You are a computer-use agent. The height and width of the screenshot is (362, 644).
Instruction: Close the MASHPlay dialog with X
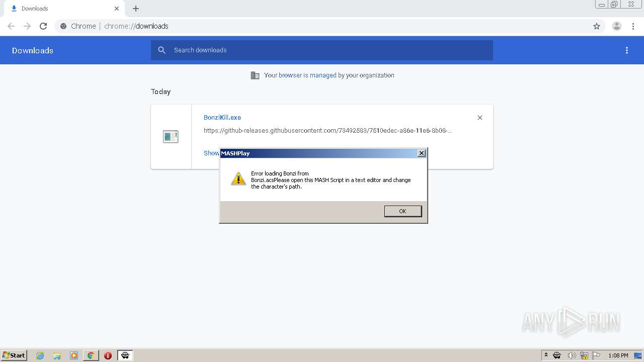422,153
